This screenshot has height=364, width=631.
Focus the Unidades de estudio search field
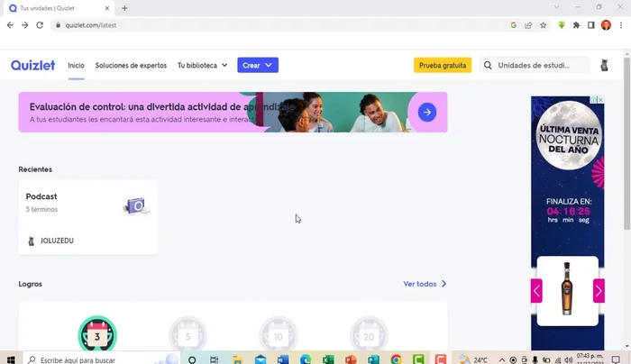534,65
